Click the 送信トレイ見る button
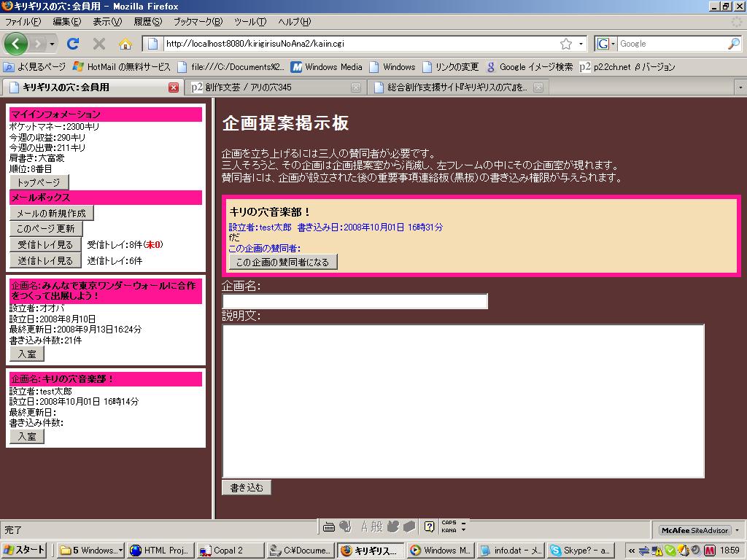747x560 pixels. [x=45, y=261]
